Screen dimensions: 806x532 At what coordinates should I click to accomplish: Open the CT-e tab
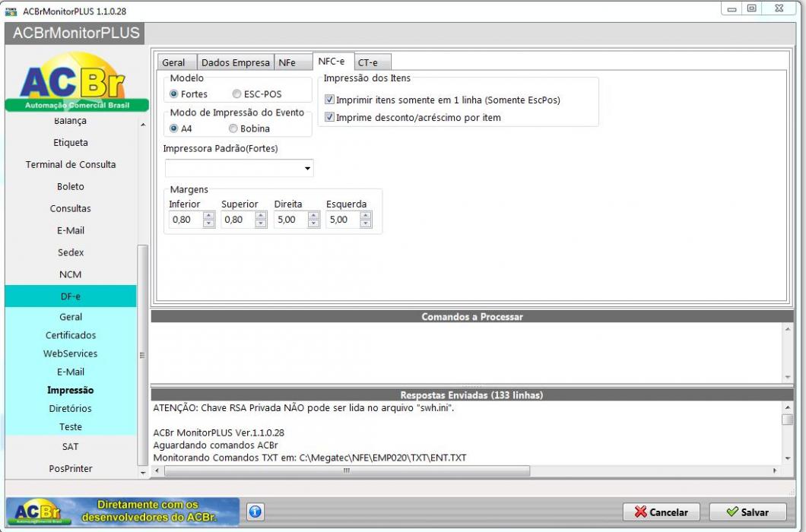click(373, 62)
